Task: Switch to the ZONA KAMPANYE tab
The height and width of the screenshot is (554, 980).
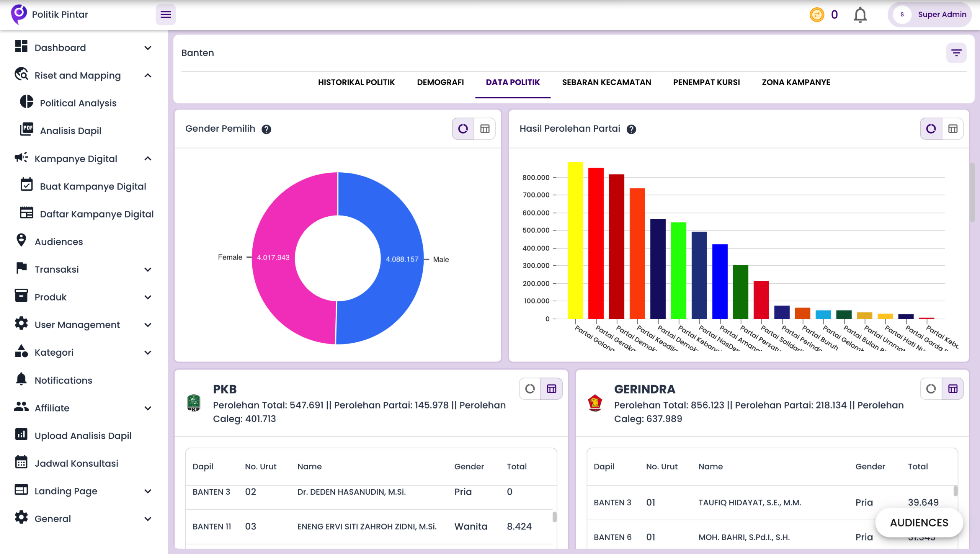Action: click(796, 82)
